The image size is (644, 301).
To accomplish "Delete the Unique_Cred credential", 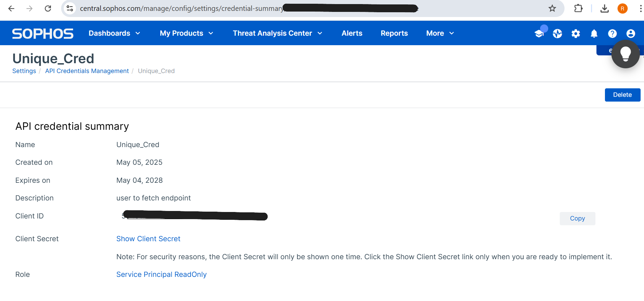I will (x=622, y=95).
